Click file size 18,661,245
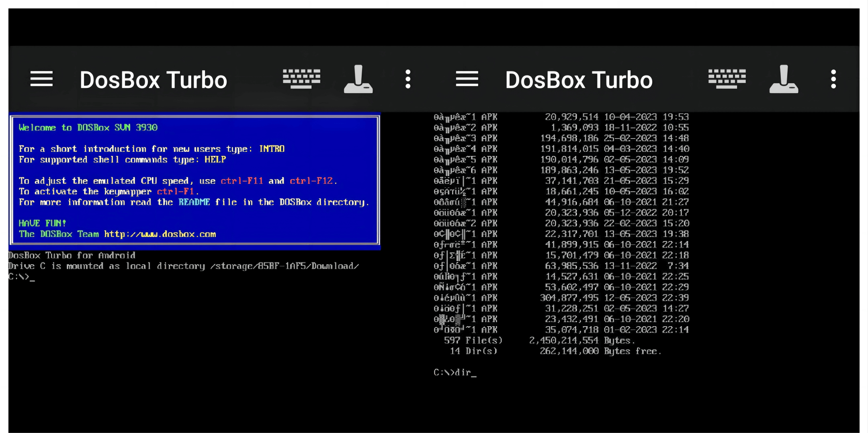The image size is (868, 433). tap(571, 192)
